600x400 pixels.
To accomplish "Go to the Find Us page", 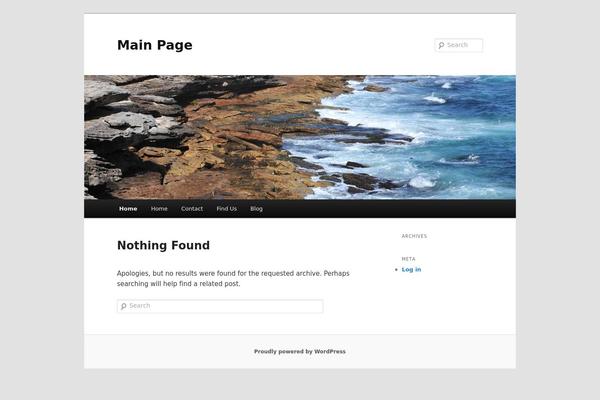I will coord(227,209).
